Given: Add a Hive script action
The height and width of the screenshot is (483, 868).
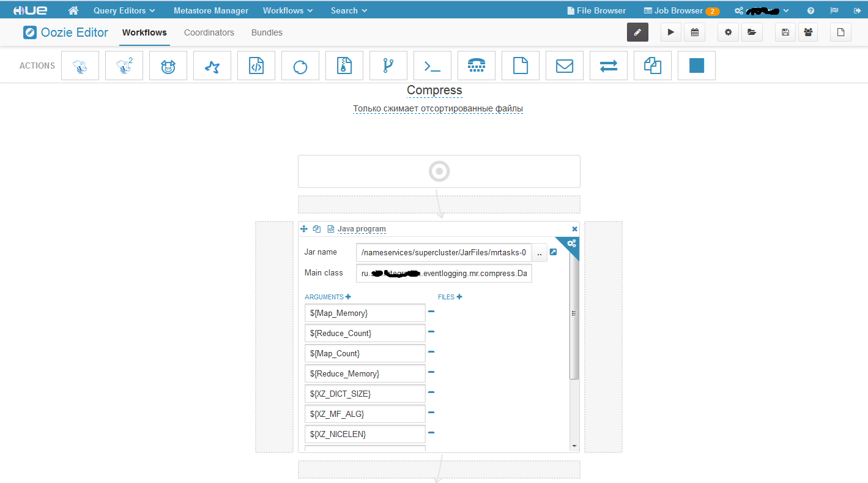Looking at the screenshot, I should [80, 66].
